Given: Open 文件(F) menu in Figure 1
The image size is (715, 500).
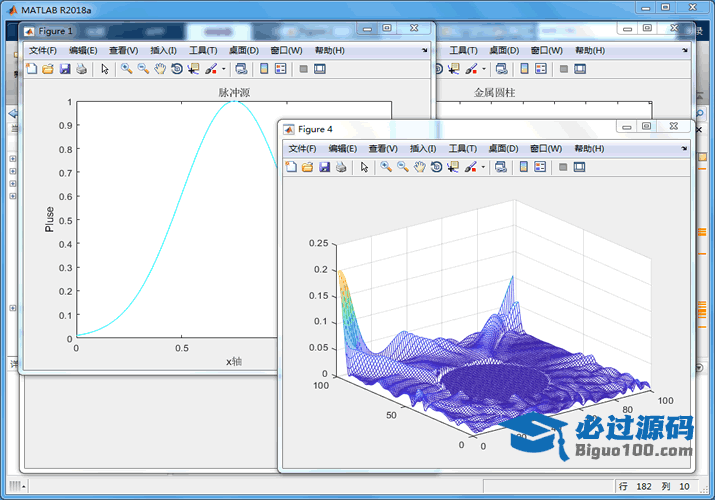Looking at the screenshot, I should [x=43, y=50].
